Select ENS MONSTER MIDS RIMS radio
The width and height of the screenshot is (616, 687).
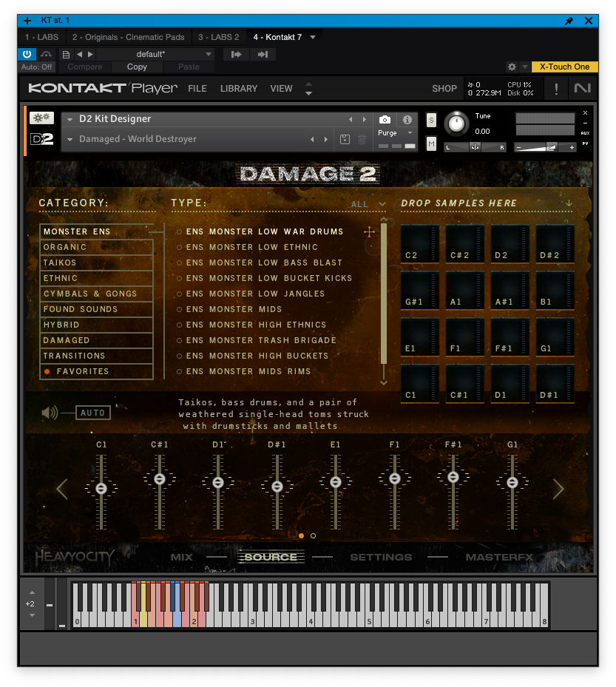(179, 371)
